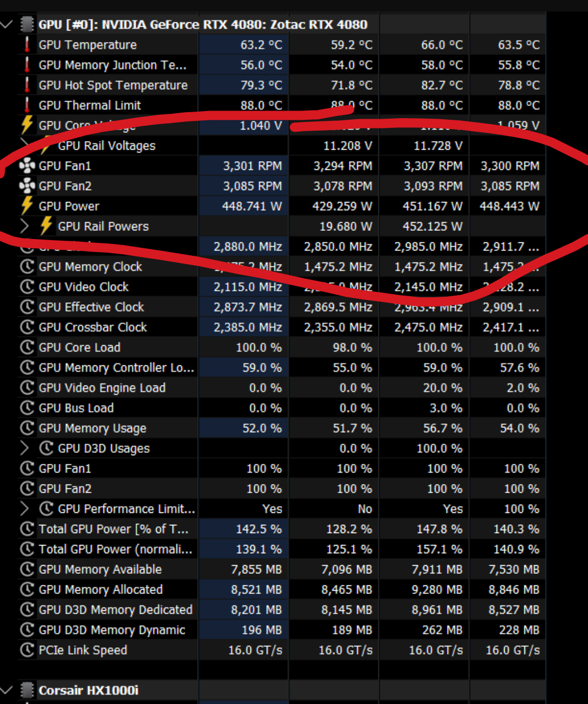
Task: Select the GPU Temperature sensor label
Action: (88, 45)
